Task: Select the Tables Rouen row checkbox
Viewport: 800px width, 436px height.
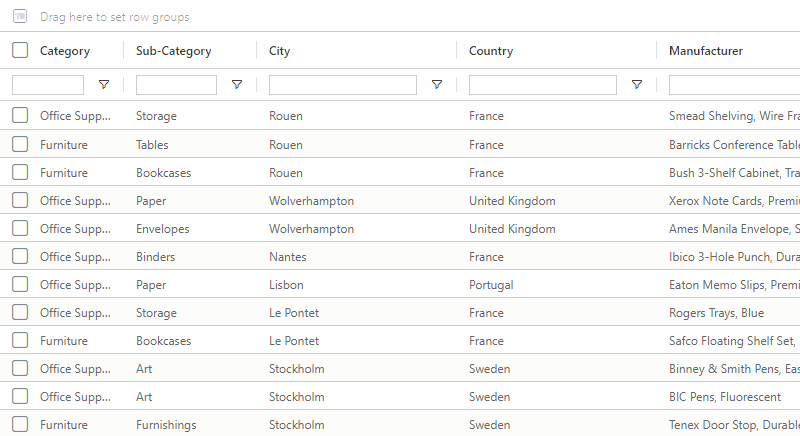Action: click(20, 144)
